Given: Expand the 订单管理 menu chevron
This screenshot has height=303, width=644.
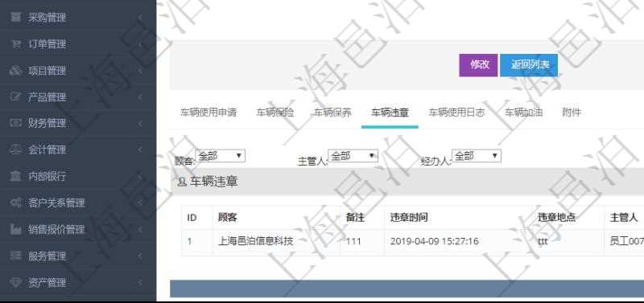Looking at the screenshot, I should (x=140, y=44).
